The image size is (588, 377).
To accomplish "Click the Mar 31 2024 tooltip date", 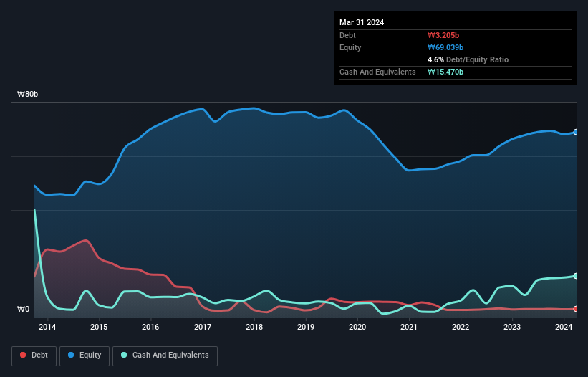I will click(362, 22).
